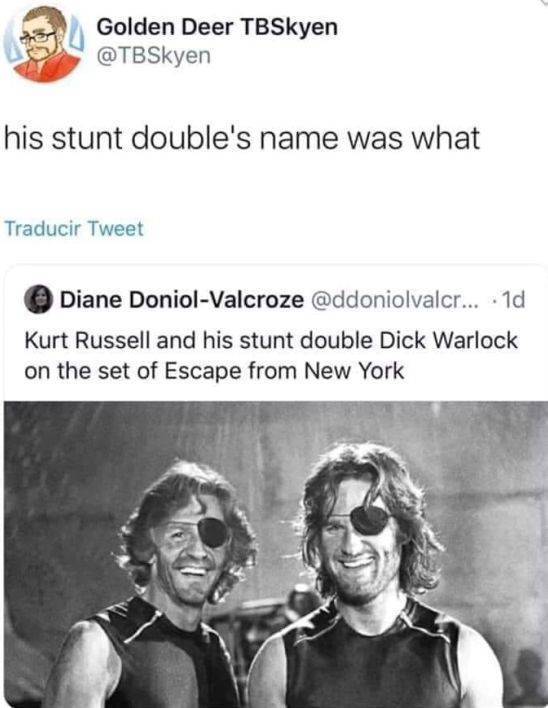Click "Escape from New York" in quoted text
Viewport: 548px width, 708px height.
pos(284,371)
